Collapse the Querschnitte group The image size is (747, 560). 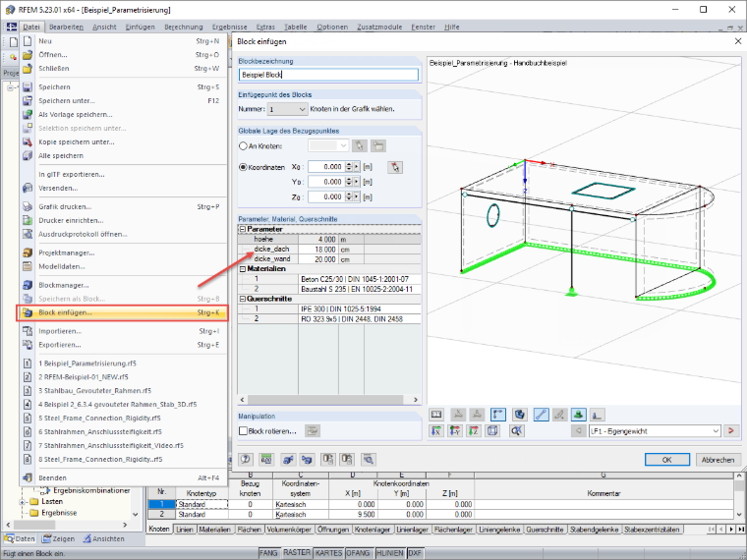[243, 299]
